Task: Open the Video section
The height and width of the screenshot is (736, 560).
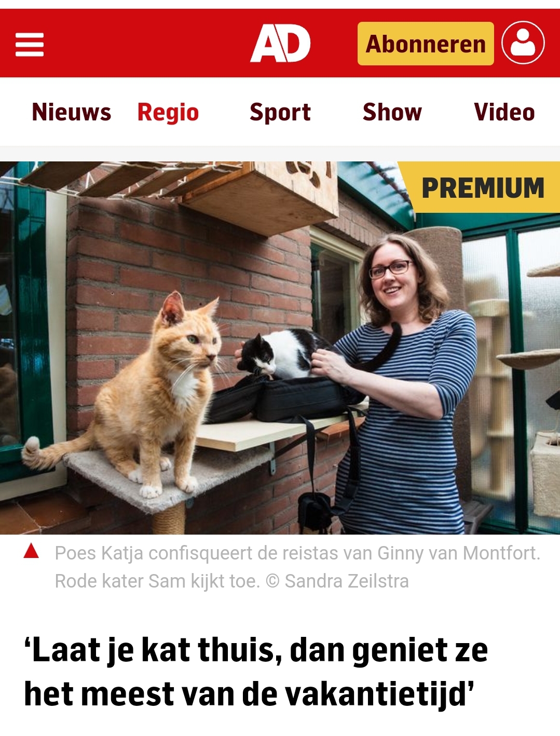Action: 504,112
